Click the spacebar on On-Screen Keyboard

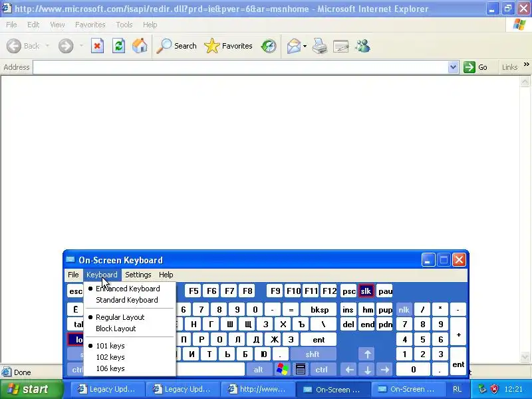click(210, 369)
